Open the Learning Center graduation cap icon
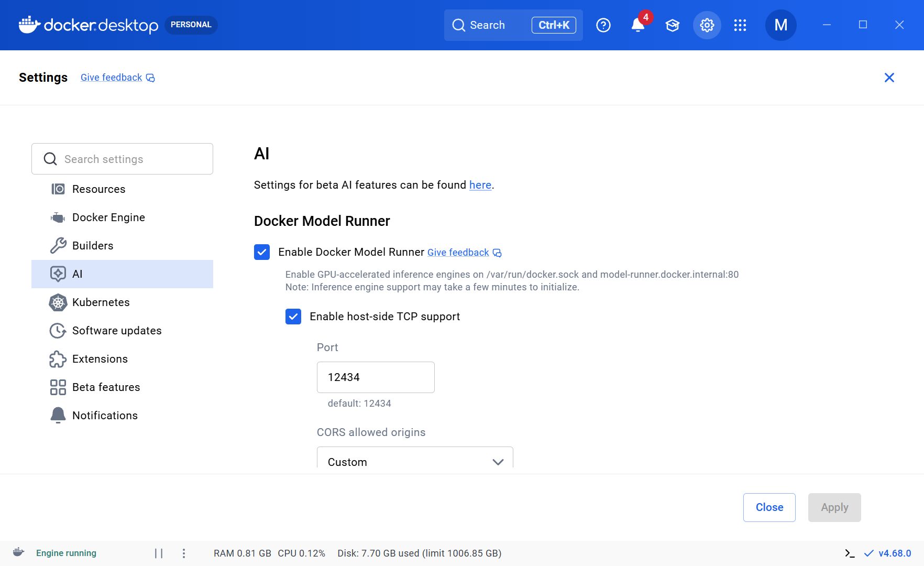 672,25
